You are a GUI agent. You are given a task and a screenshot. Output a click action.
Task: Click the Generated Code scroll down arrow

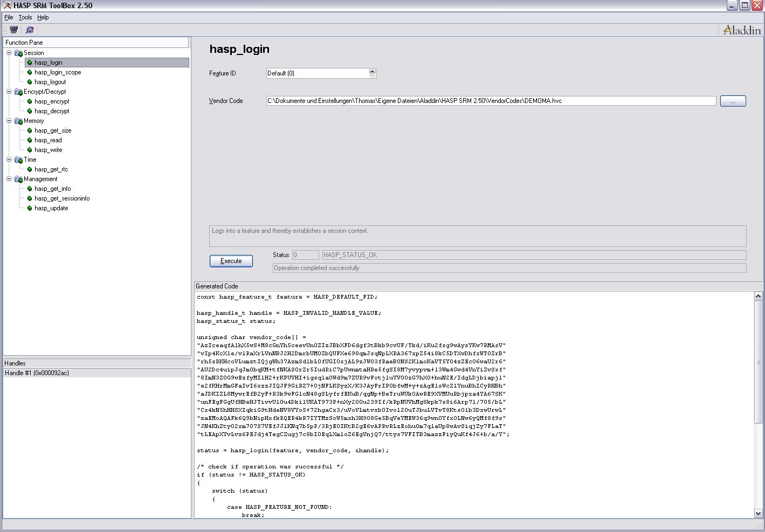tap(759, 514)
